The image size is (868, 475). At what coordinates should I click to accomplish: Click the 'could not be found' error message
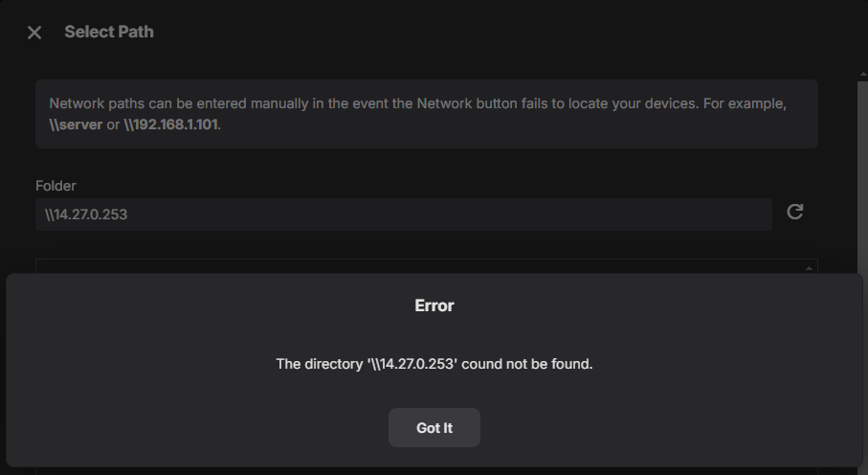pyautogui.click(x=434, y=364)
